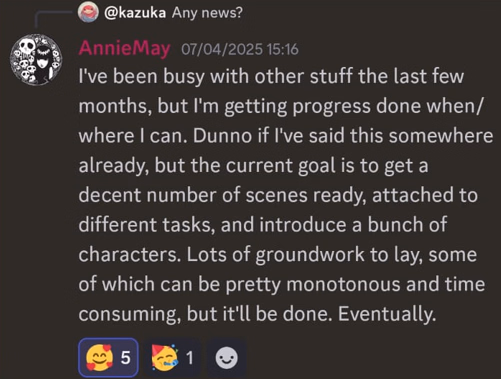501x379 pixels.
Task: Click the large skull in AnnieMay's avatar
Action: [x=25, y=47]
